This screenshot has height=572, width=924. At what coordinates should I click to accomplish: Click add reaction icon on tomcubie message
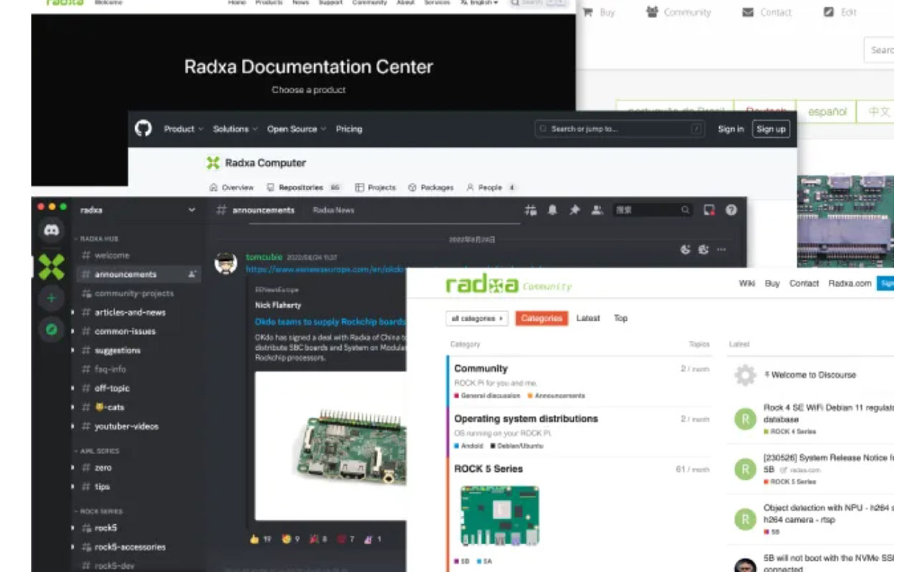point(685,249)
